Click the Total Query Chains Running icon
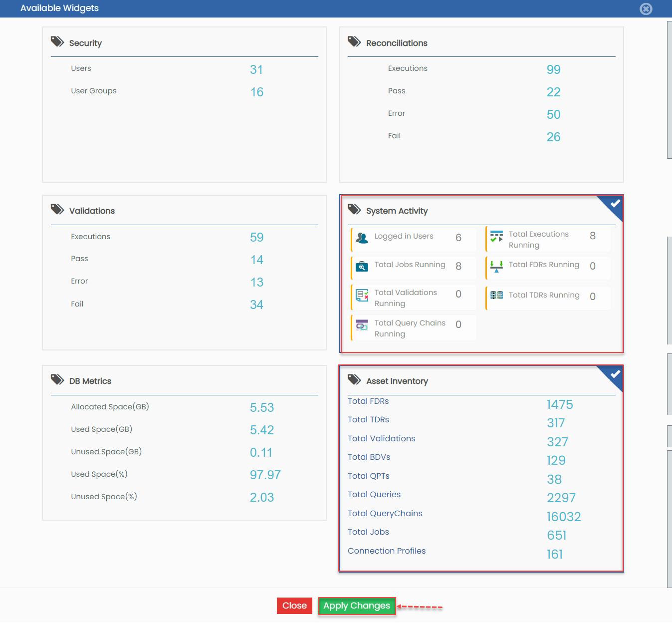Viewport: 672px width, 637px height. pyautogui.click(x=362, y=325)
